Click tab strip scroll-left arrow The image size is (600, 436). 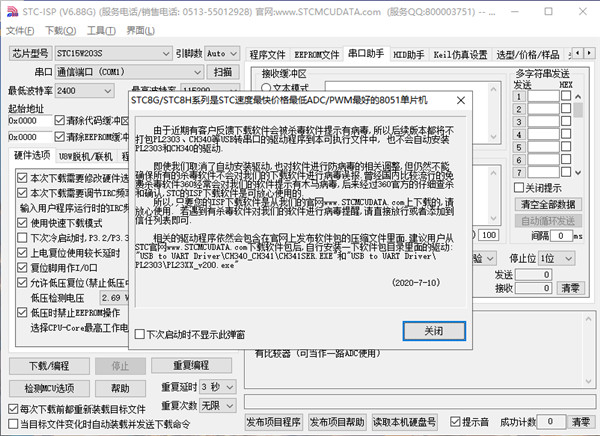pos(577,53)
